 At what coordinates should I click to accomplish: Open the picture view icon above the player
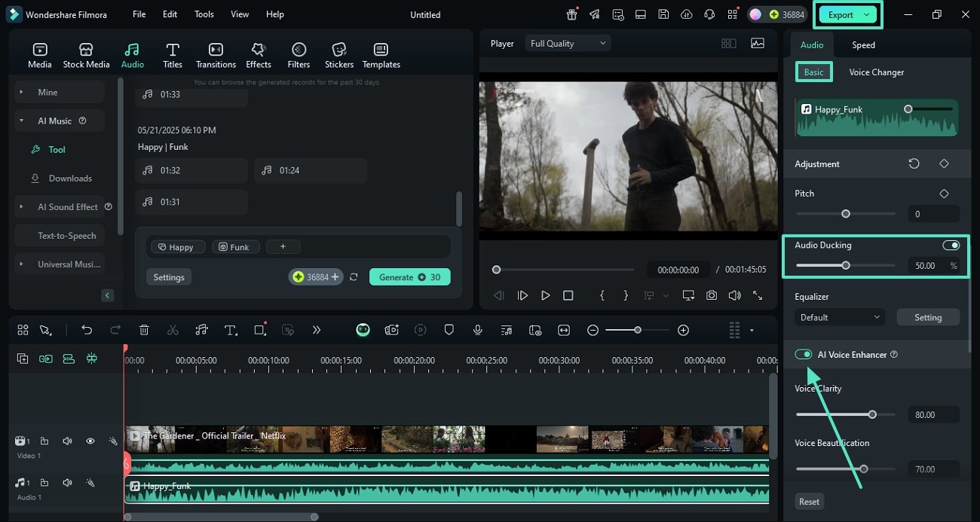(757, 44)
